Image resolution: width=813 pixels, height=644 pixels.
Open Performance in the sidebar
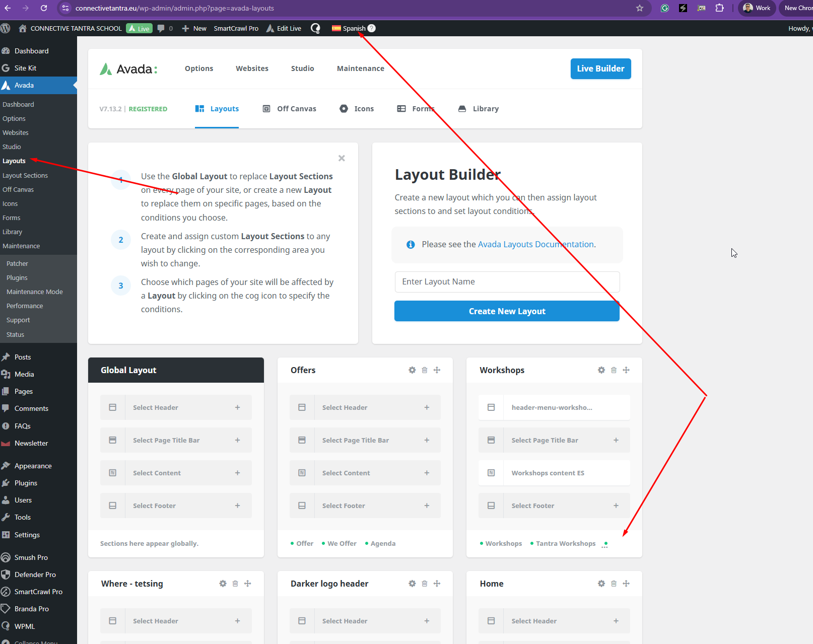tap(25, 306)
